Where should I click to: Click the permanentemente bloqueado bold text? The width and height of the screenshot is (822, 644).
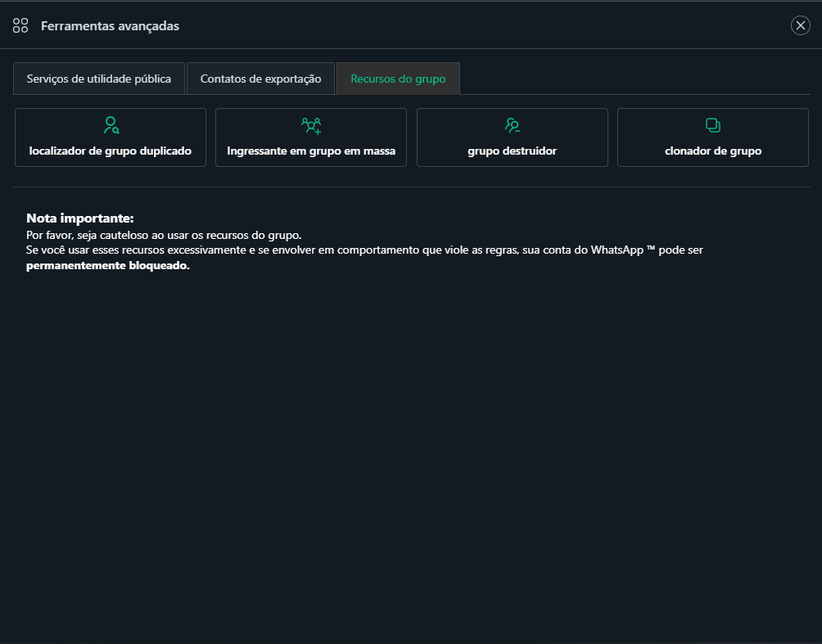click(108, 265)
